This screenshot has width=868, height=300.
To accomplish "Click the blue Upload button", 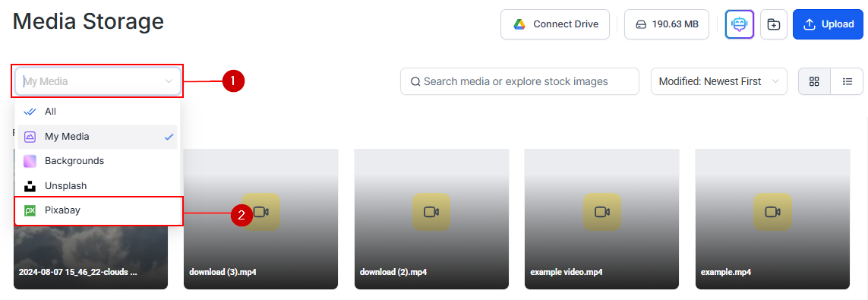I will [829, 24].
